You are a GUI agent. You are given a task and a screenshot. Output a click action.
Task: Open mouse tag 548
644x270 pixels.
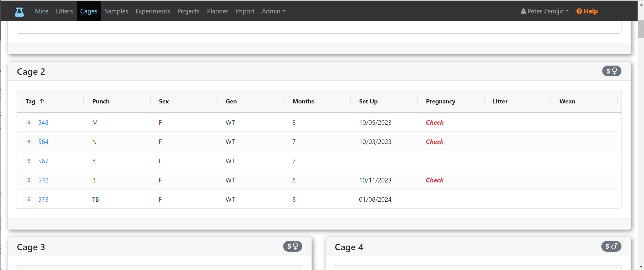[43, 123]
